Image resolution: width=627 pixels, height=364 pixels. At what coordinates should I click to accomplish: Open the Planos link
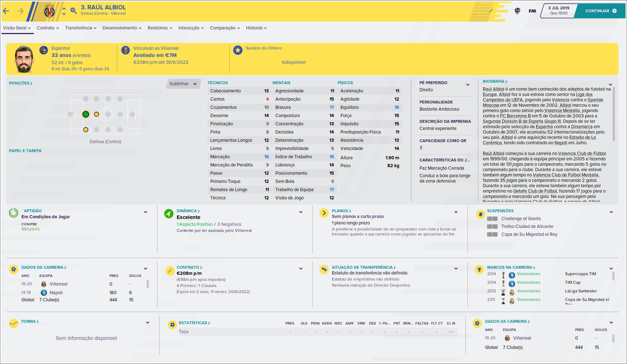[x=341, y=211]
